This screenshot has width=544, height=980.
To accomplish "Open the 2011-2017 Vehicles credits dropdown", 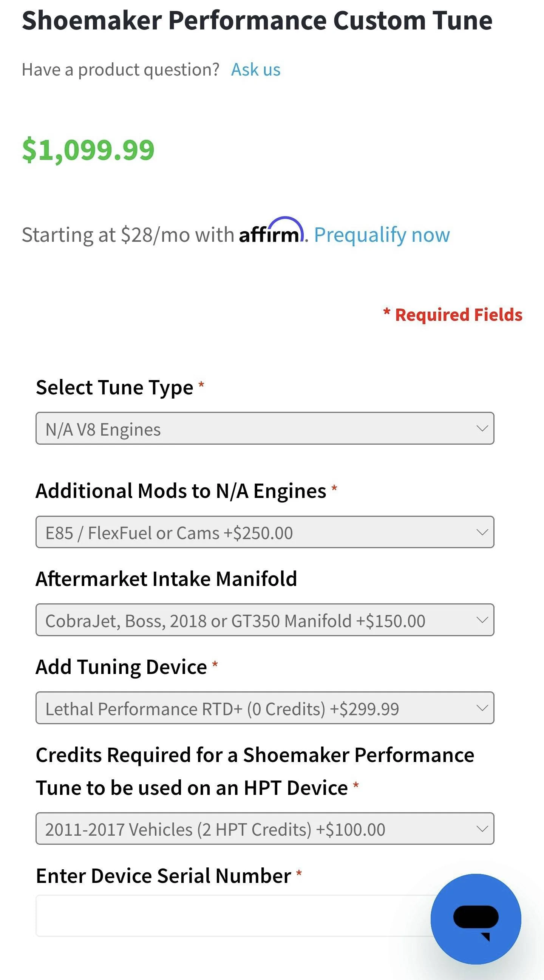I will click(265, 829).
